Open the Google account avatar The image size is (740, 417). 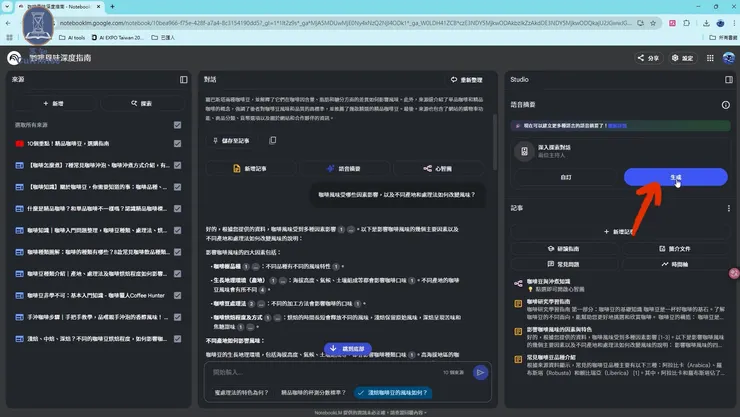[728, 58]
